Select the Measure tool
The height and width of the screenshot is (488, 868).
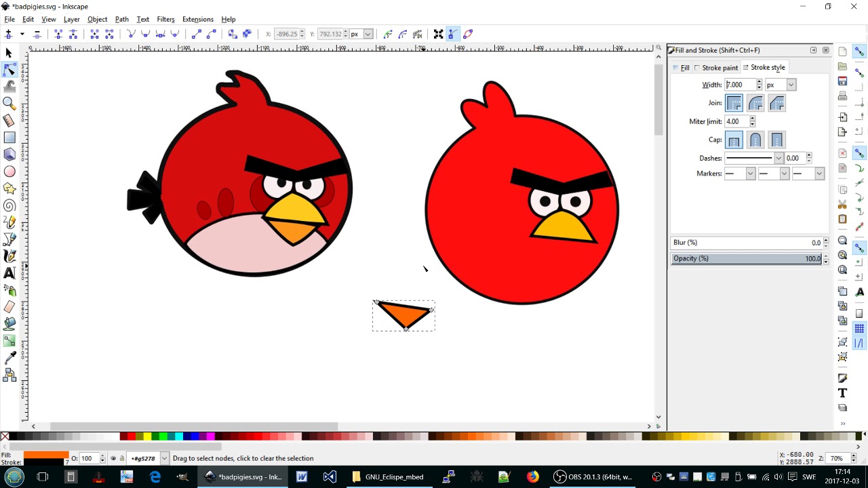(9, 121)
